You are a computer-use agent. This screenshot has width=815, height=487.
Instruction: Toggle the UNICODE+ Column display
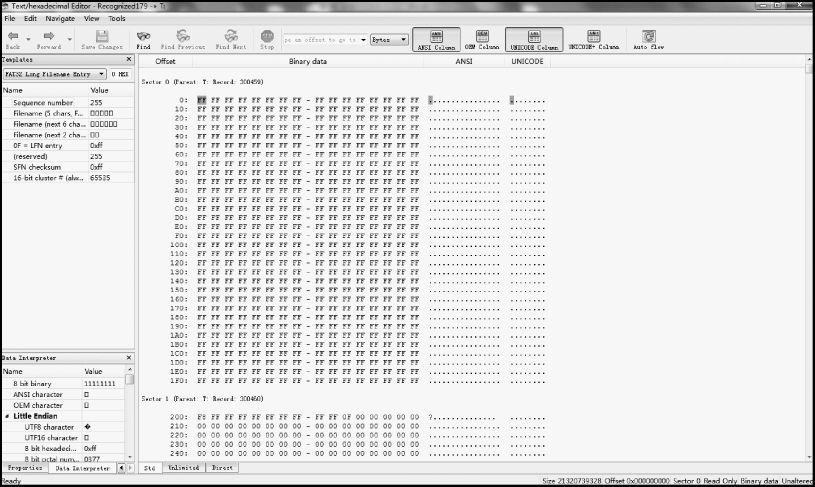594,40
